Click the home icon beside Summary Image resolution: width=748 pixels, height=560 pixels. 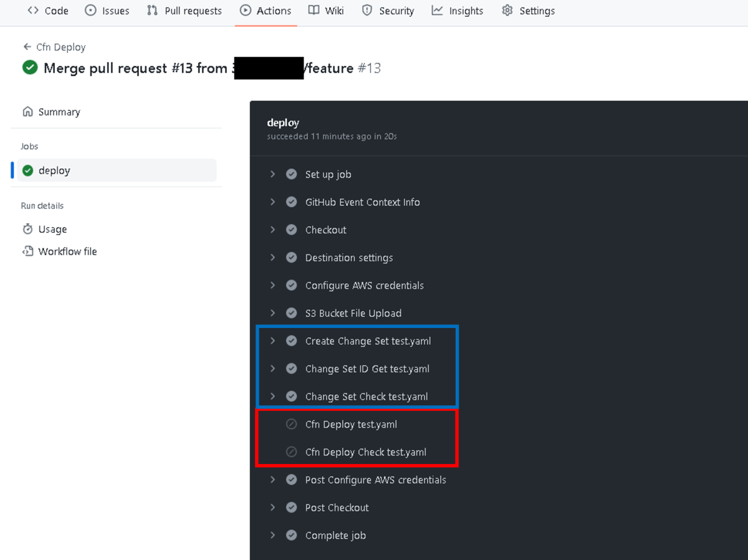[28, 111]
